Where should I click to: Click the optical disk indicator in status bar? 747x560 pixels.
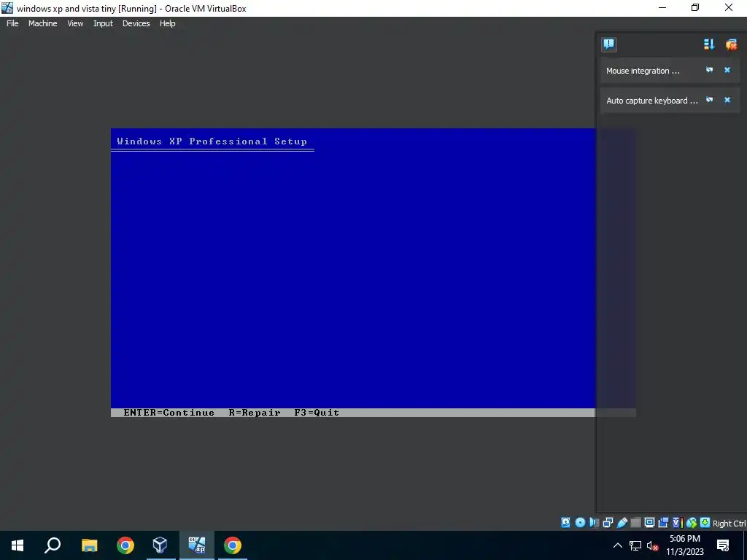pos(580,522)
